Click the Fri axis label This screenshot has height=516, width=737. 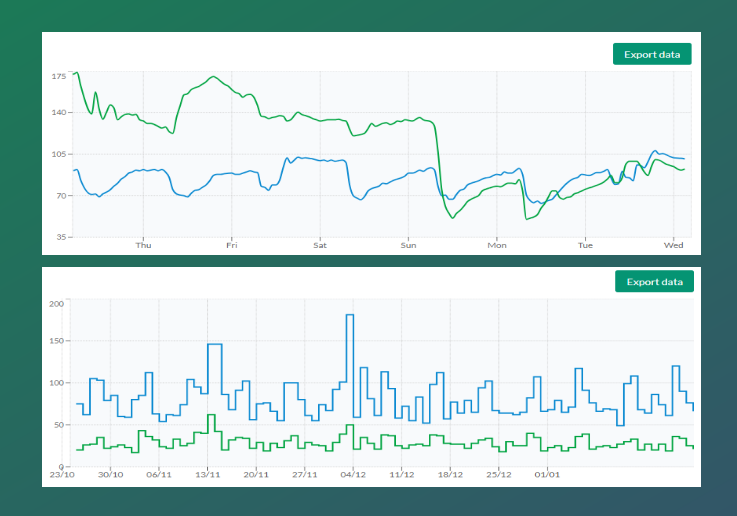[231, 245]
